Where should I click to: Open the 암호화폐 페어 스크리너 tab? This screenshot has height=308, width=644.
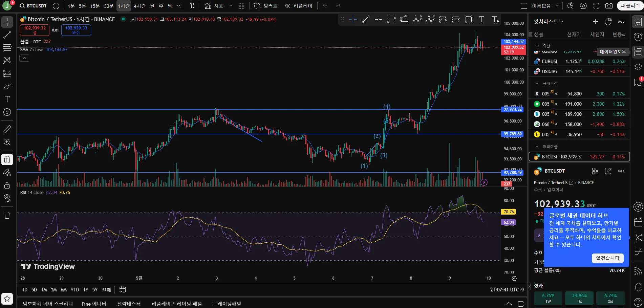pyautogui.click(x=48, y=304)
